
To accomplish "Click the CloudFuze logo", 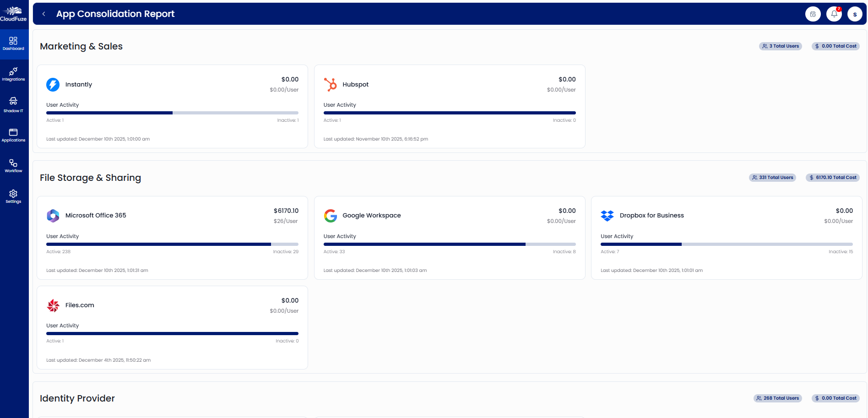I will 14,13.
